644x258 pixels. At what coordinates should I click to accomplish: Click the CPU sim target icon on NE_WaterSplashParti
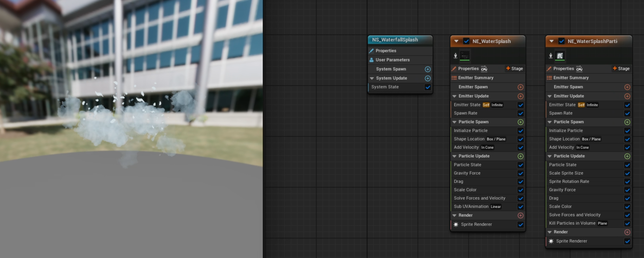(579, 69)
